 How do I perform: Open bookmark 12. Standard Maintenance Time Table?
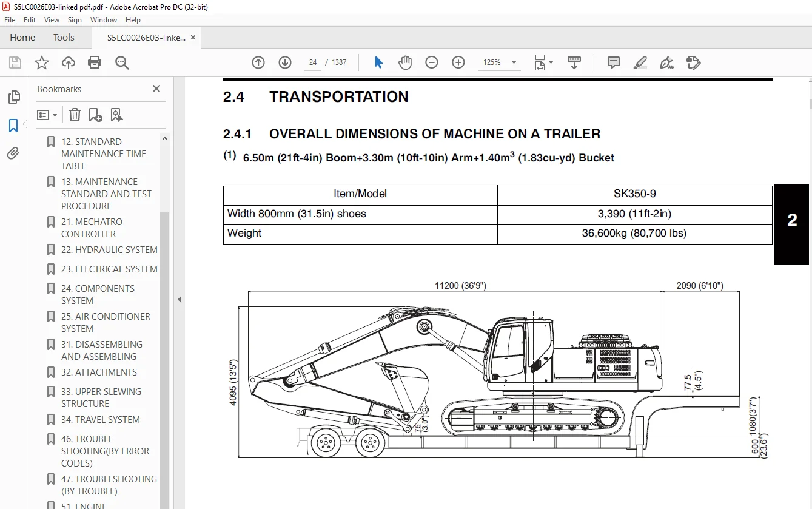click(104, 153)
